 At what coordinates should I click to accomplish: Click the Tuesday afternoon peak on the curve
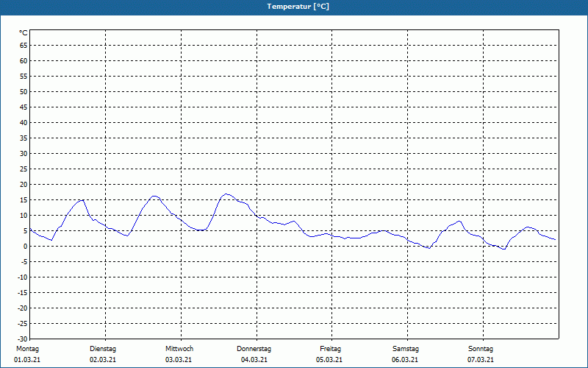(x=154, y=196)
